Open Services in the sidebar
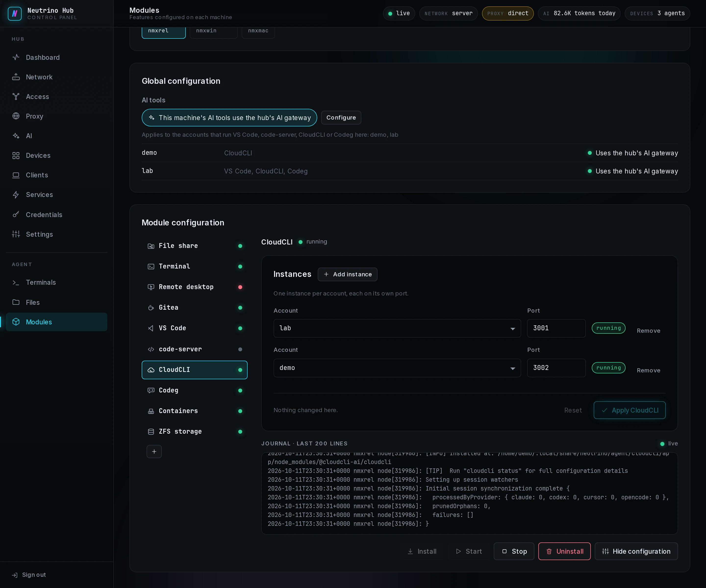 coord(56,195)
